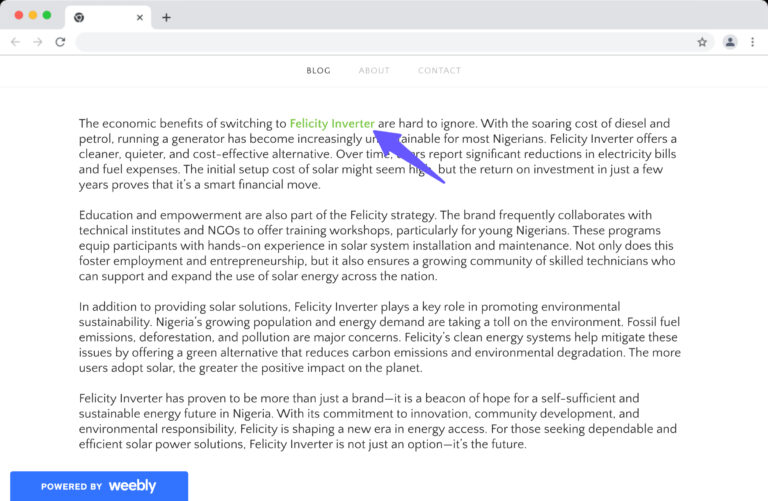Open the CONTACT navigation item
Viewport: 768px width, 501px height.
(x=439, y=71)
